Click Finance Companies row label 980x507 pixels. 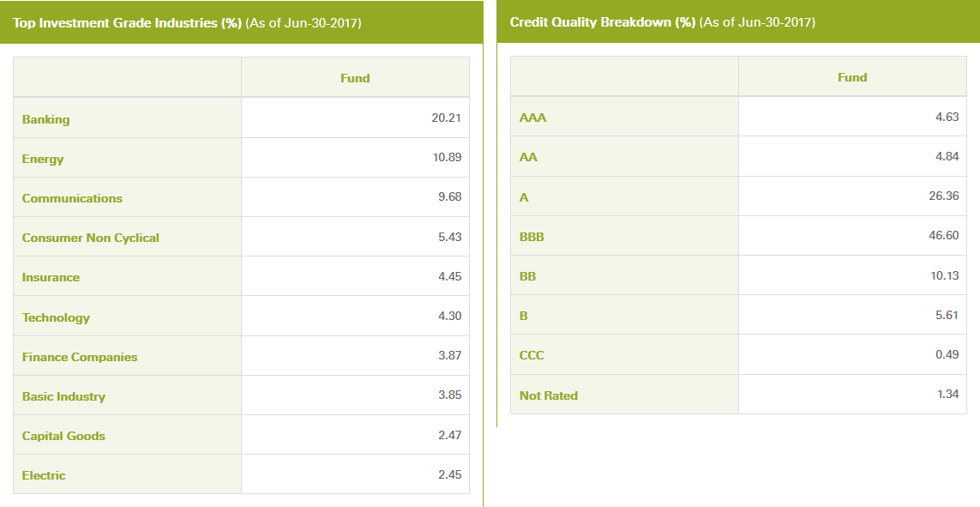point(80,357)
